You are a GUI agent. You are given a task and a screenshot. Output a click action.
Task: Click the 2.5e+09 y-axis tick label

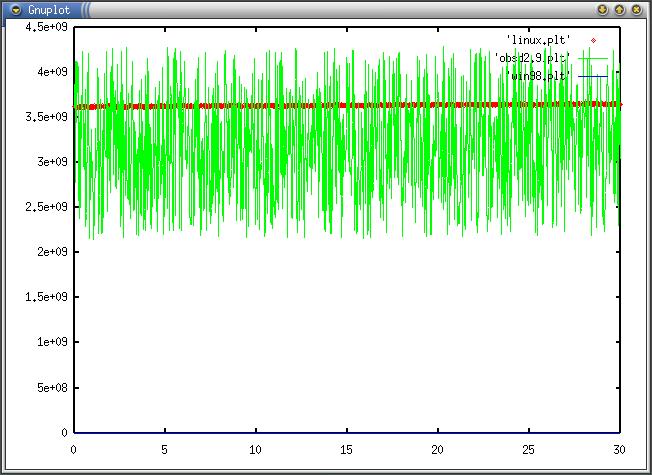click(47, 207)
